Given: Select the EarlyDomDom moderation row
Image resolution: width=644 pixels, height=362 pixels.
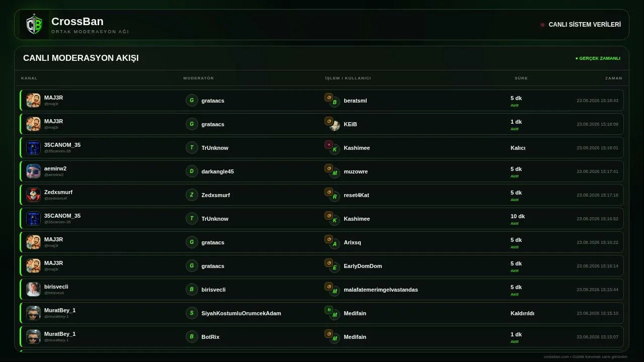Looking at the screenshot, I should [321, 265].
